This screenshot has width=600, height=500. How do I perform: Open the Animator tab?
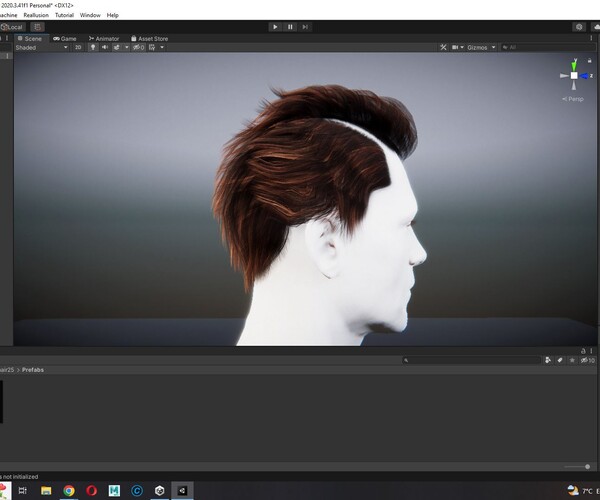click(x=104, y=39)
